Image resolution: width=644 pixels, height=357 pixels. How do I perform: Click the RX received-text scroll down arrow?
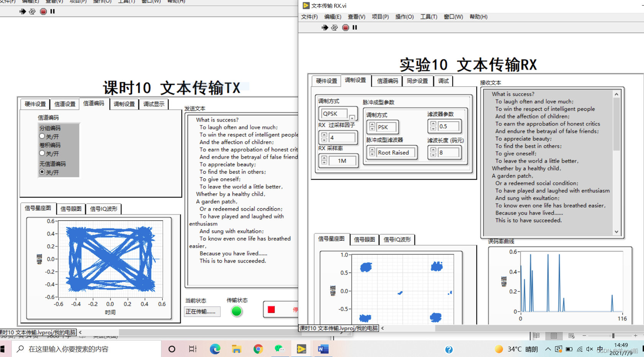(616, 232)
